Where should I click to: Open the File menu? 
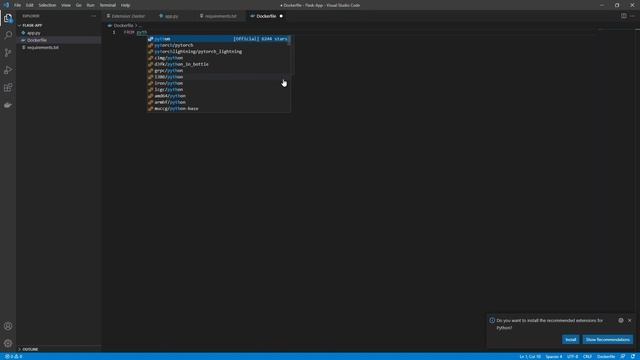[x=17, y=5]
